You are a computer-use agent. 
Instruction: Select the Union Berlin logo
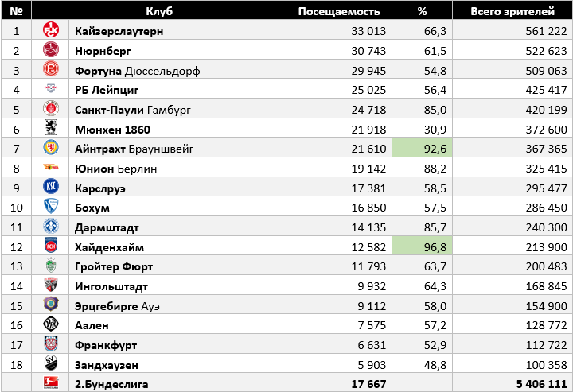point(51,168)
